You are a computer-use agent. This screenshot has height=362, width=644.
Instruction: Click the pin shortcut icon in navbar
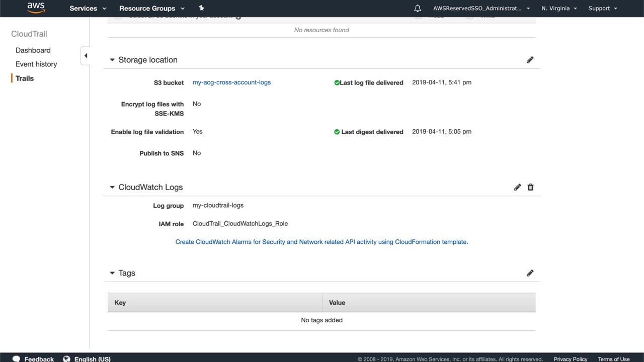coord(201,8)
